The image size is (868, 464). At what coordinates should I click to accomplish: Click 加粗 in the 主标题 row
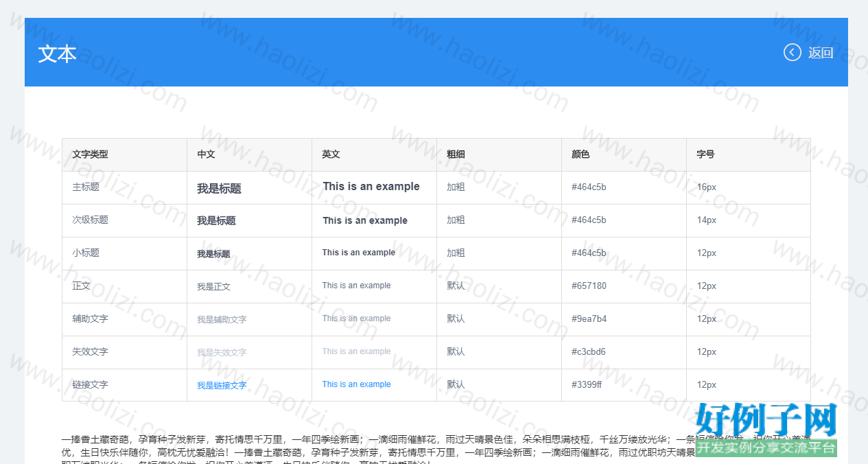click(x=456, y=187)
